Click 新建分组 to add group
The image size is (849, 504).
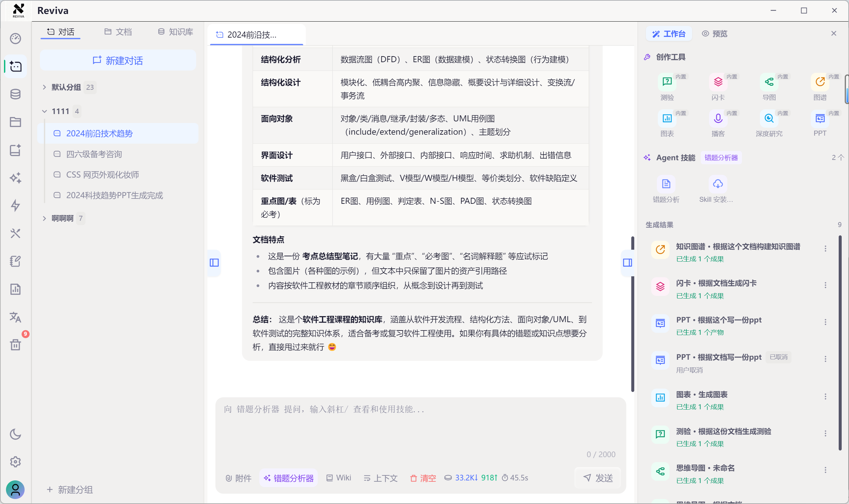coord(69,489)
